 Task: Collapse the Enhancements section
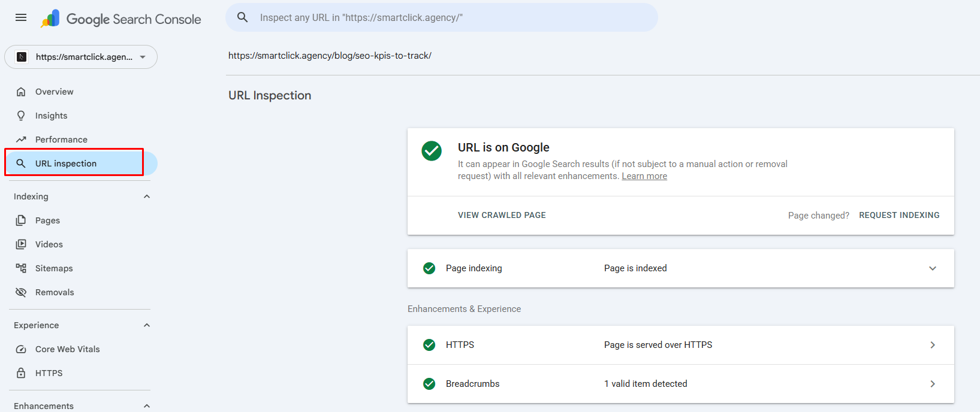click(147, 406)
